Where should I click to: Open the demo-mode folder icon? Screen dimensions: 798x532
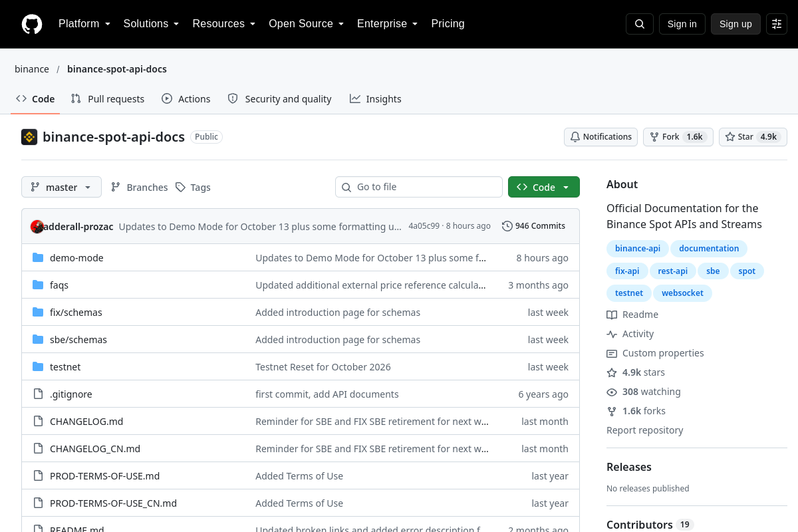(x=38, y=258)
